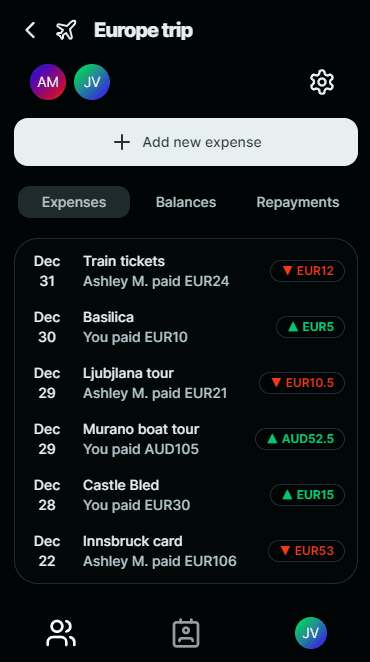Click the Europe trip title
370x662 pixels.
(143, 30)
